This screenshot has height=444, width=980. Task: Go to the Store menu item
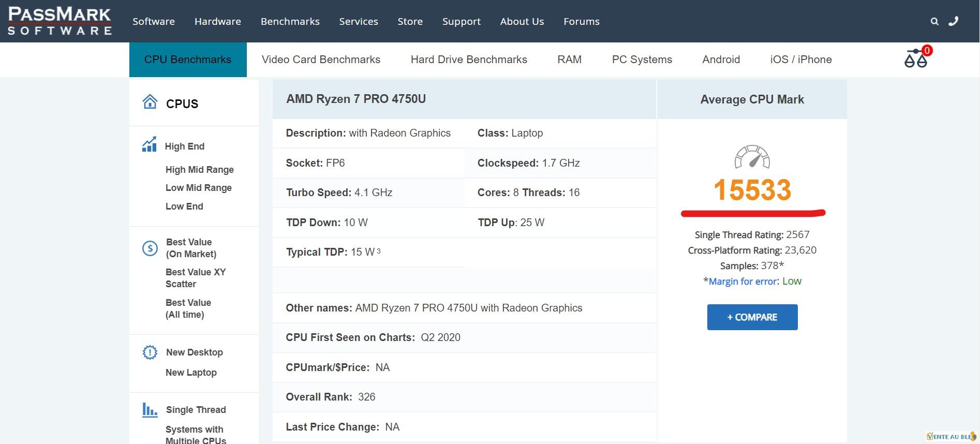pos(410,21)
